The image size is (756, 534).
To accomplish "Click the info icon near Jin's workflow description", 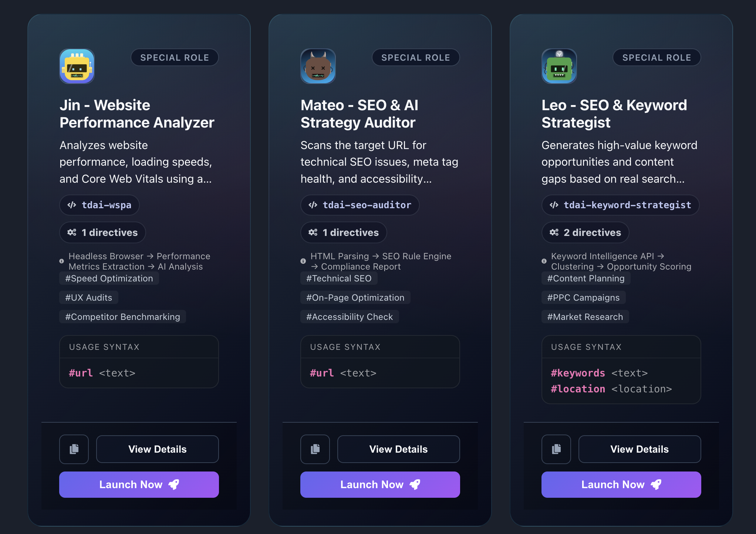I will click(62, 261).
